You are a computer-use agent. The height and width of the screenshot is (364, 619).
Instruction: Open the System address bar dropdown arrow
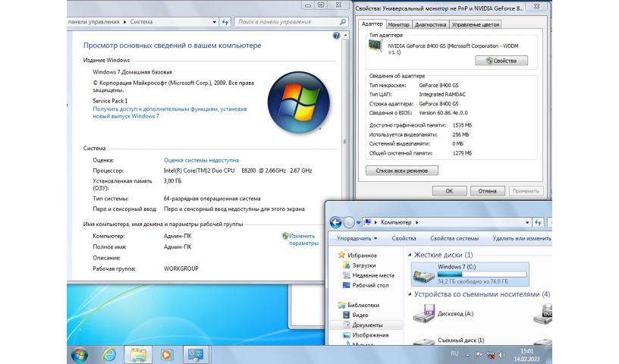click(215, 22)
